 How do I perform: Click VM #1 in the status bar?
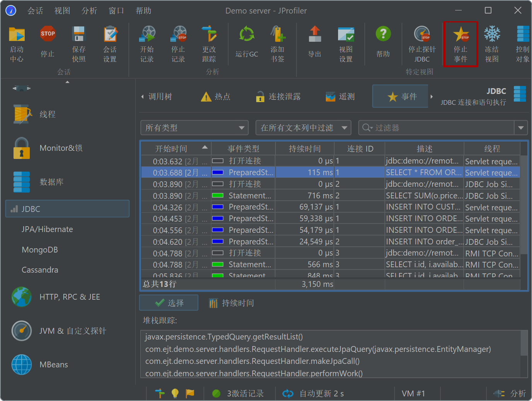413,393
